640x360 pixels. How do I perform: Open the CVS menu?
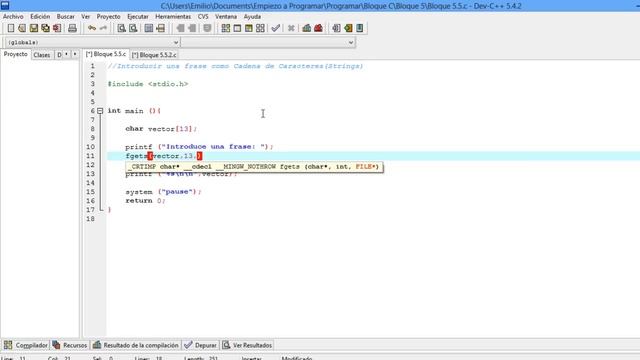pos(203,16)
